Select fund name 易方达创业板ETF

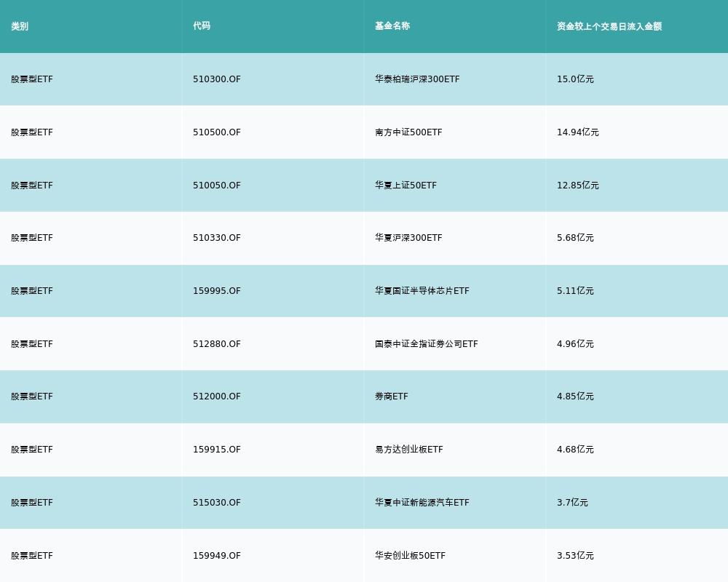pos(409,450)
